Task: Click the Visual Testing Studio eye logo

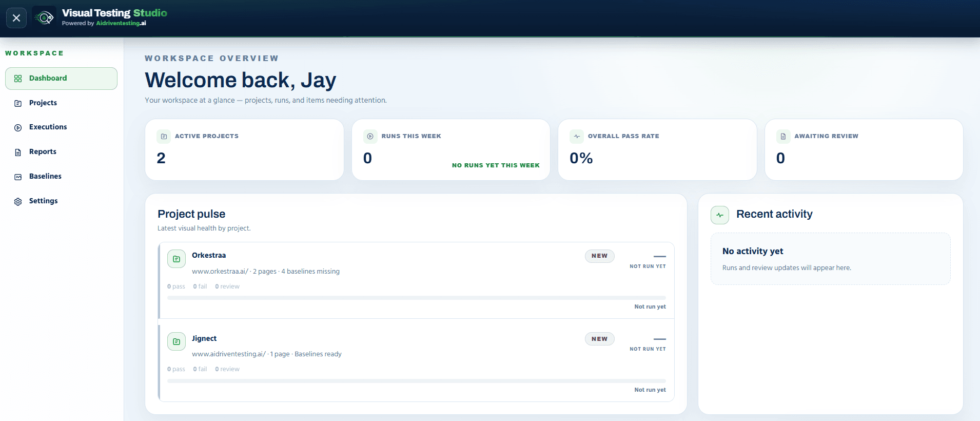Action: [45, 18]
